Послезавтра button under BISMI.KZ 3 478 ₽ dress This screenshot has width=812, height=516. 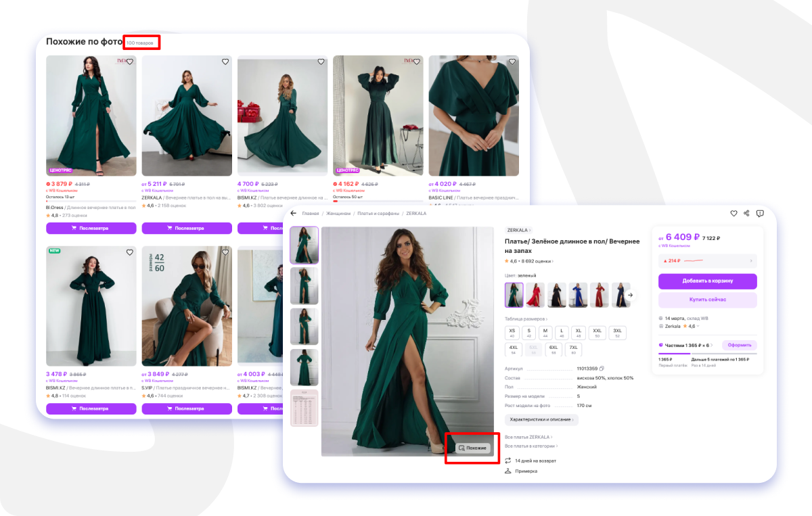pyautogui.click(x=91, y=408)
